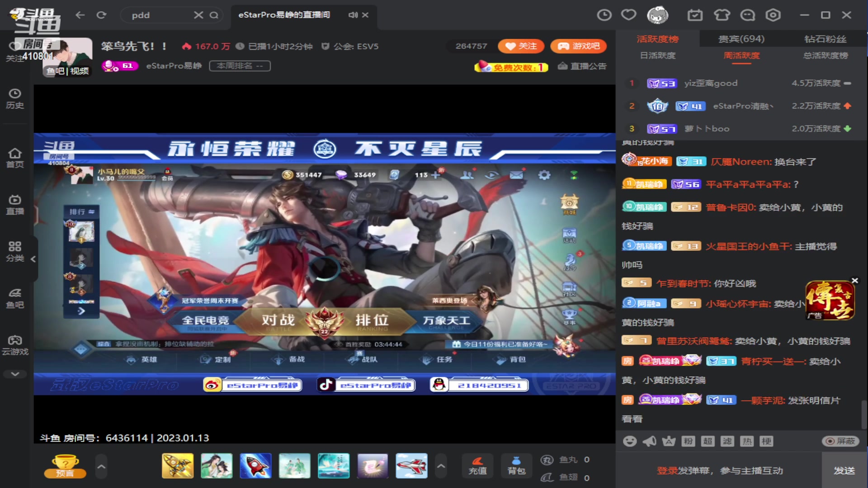Select the 总活跃度榜 sub-tab
The image size is (868, 488).
pyautogui.click(x=826, y=56)
